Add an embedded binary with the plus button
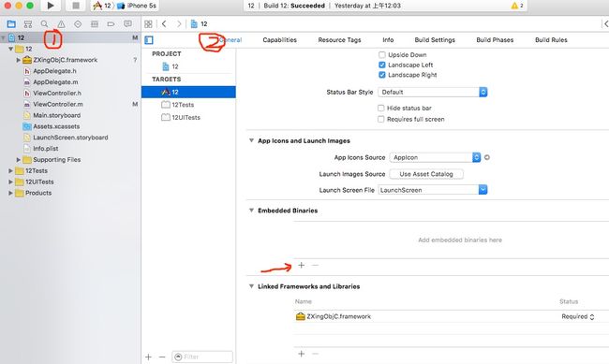 (x=301, y=266)
